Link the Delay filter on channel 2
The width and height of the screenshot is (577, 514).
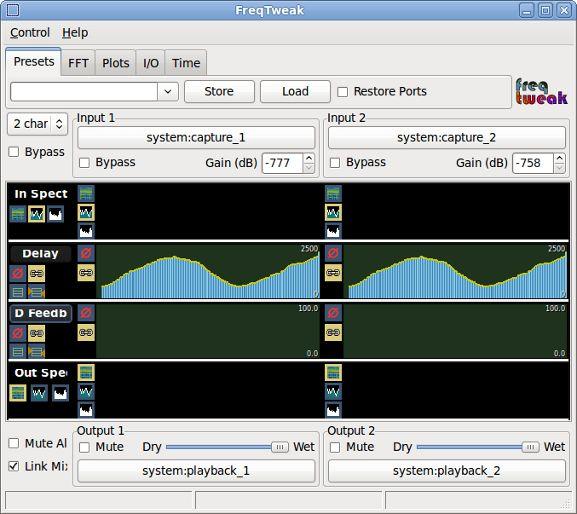point(333,273)
